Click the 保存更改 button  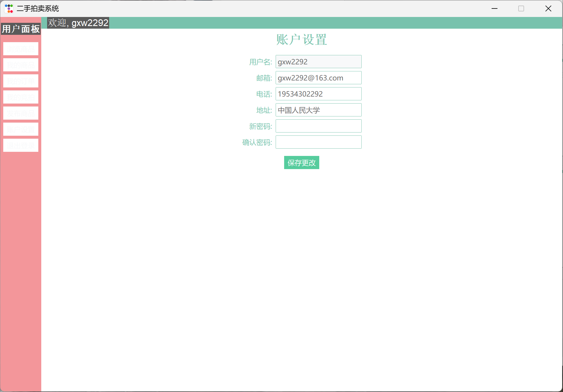click(301, 163)
